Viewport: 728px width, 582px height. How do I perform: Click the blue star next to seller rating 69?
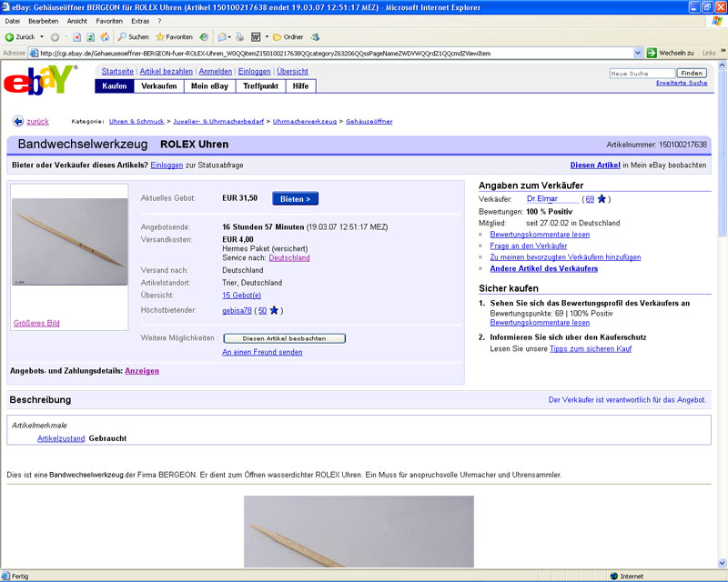pyautogui.click(x=602, y=199)
